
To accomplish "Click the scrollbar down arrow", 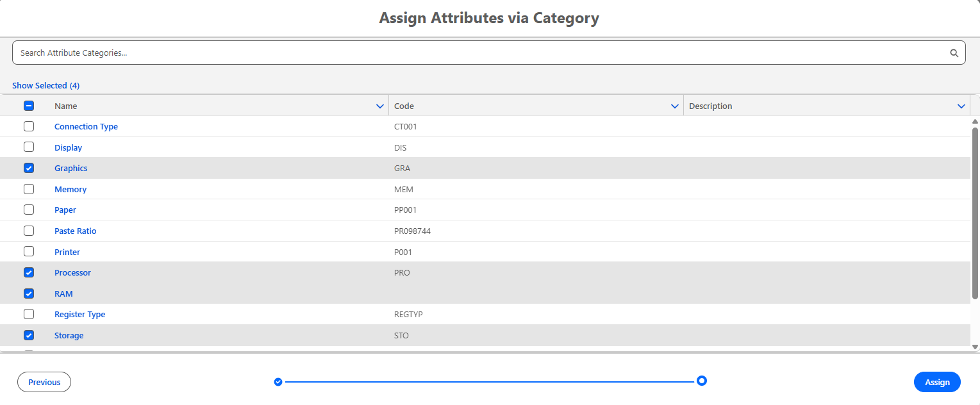I will [975, 347].
